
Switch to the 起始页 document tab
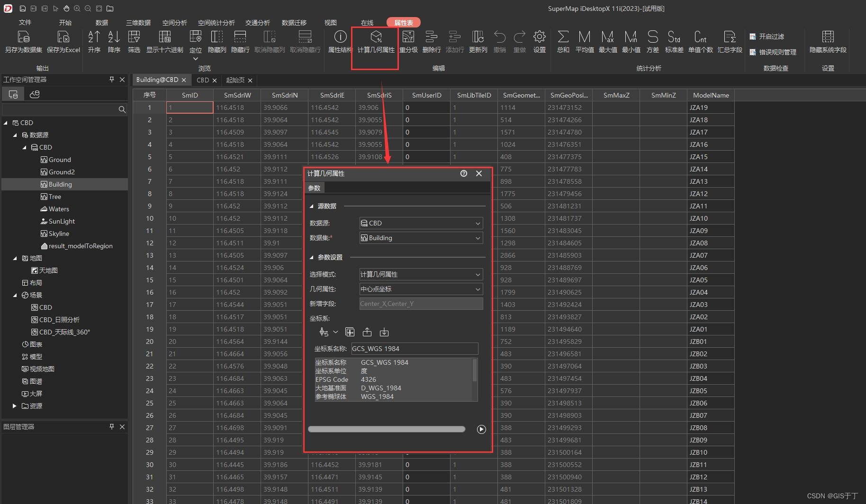[235, 80]
